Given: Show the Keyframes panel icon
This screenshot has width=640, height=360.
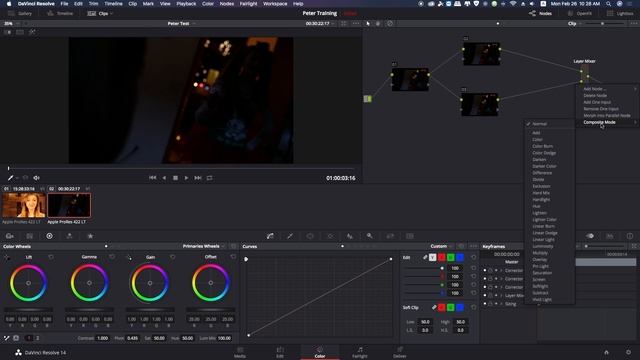Looking at the screenshot, I should [590, 236].
